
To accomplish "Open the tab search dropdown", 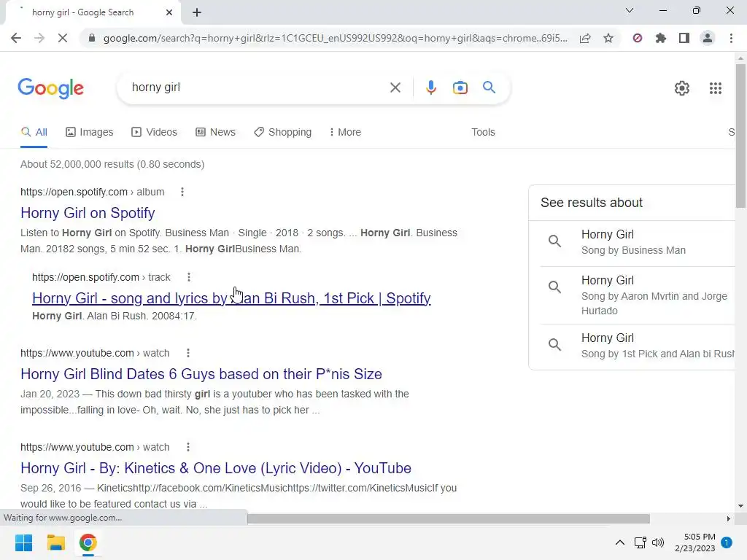I will pyautogui.click(x=630, y=10).
